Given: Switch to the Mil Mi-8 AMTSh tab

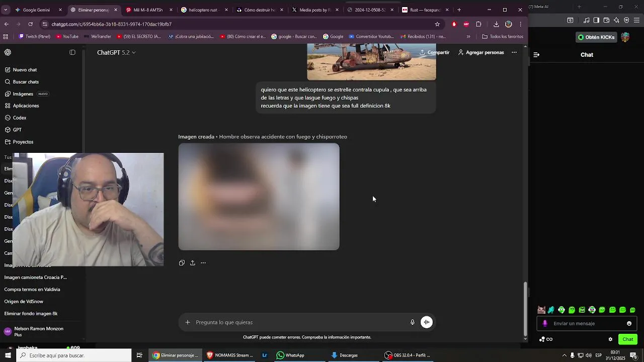Looking at the screenshot, I should (148, 10).
